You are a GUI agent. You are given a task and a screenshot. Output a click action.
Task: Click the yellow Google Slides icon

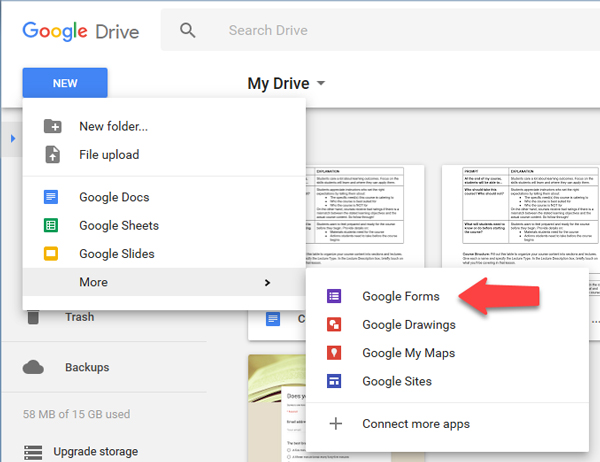(x=51, y=253)
